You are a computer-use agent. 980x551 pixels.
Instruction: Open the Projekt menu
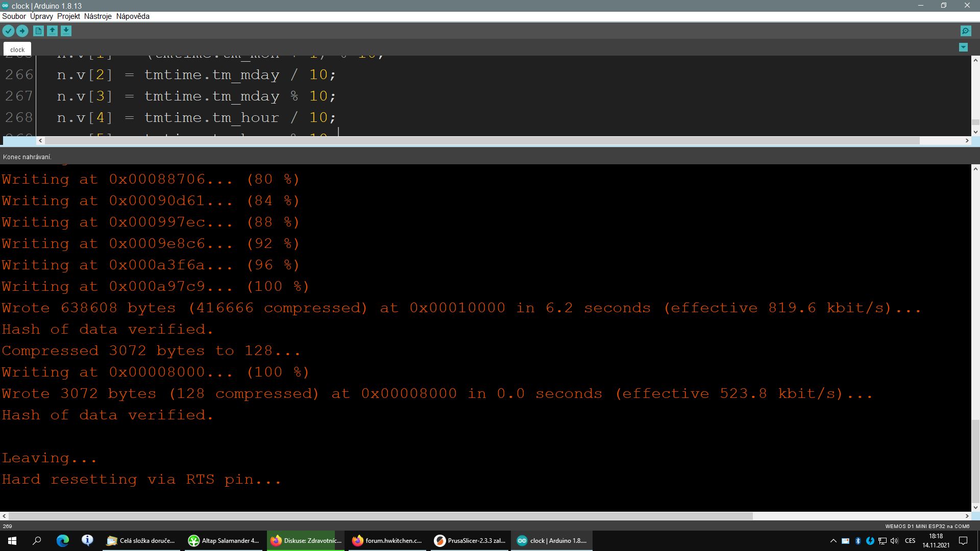68,16
